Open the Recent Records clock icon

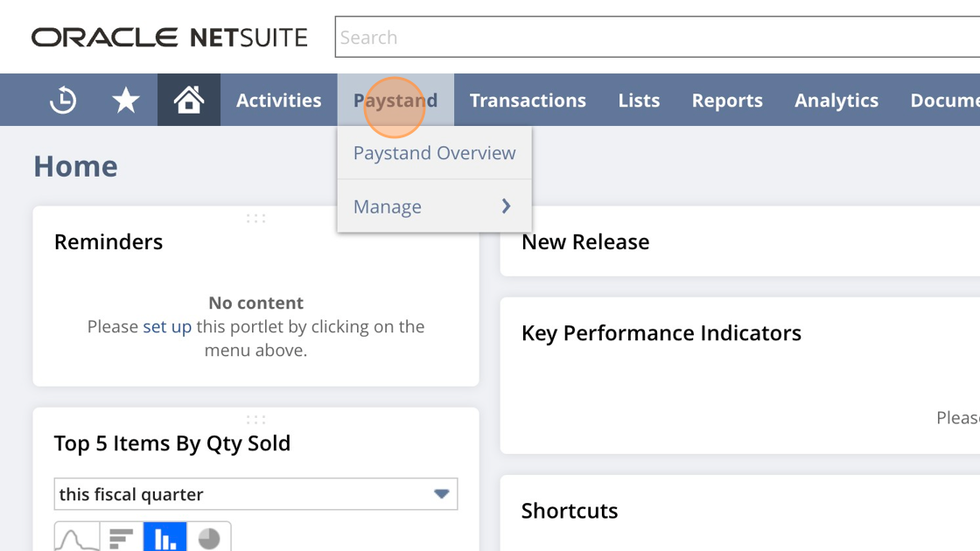[63, 100]
